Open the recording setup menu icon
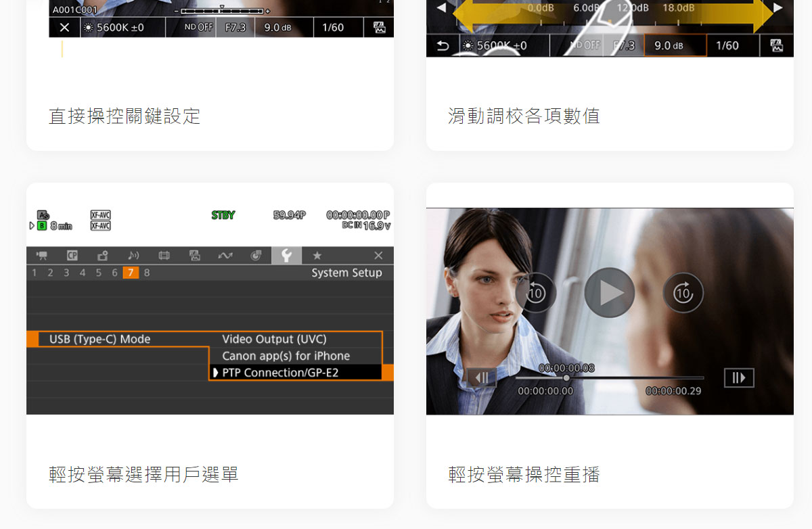 tap(102, 256)
